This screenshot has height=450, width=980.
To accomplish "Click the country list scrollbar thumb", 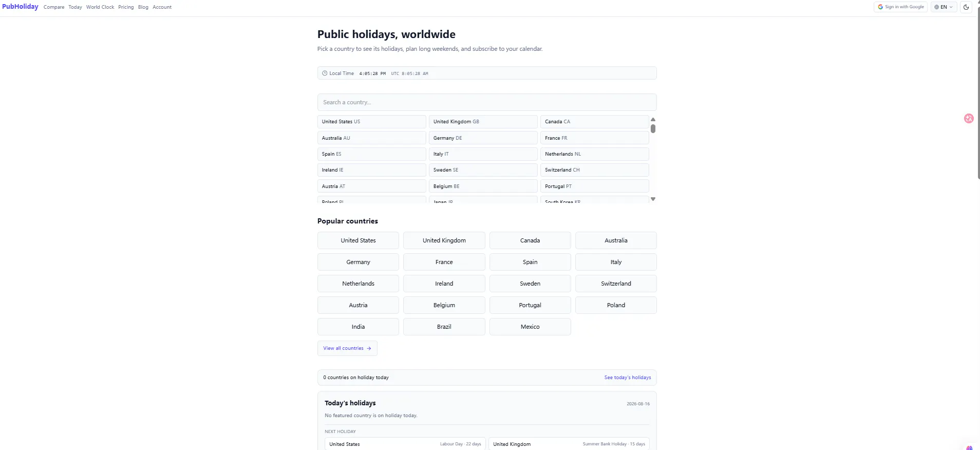I will click(653, 128).
